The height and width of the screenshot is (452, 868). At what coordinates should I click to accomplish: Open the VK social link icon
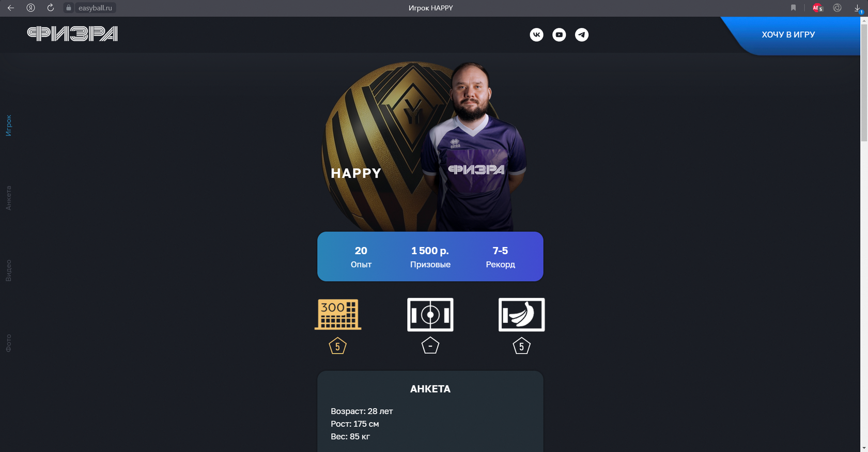(536, 35)
